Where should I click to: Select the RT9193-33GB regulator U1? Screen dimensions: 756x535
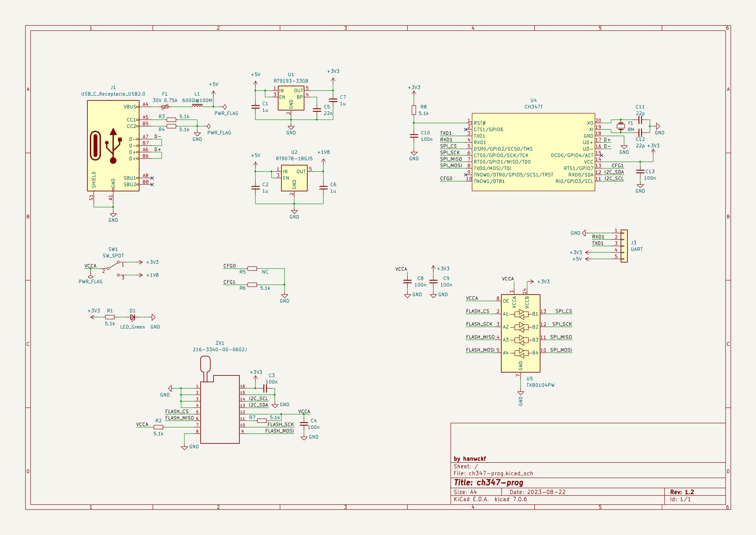(291, 98)
